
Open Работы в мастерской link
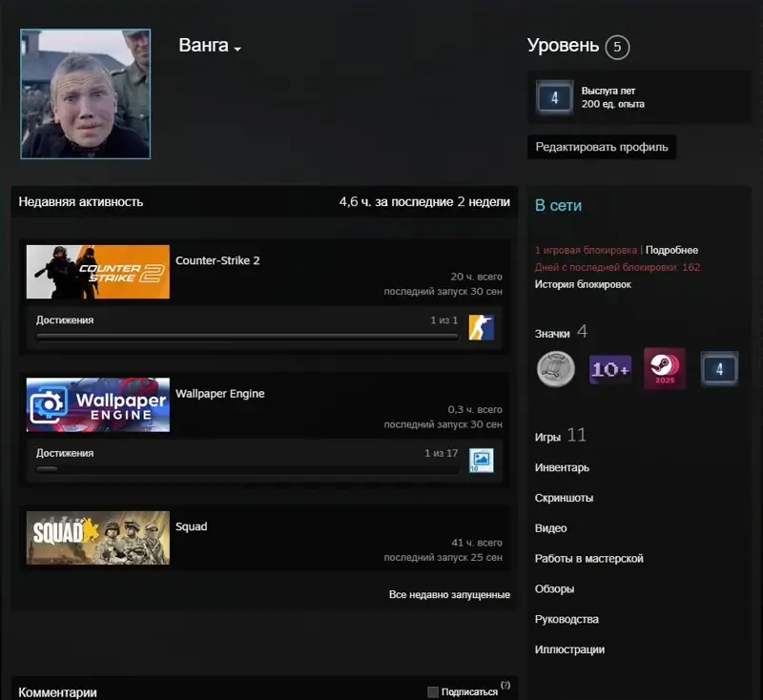tap(588, 559)
